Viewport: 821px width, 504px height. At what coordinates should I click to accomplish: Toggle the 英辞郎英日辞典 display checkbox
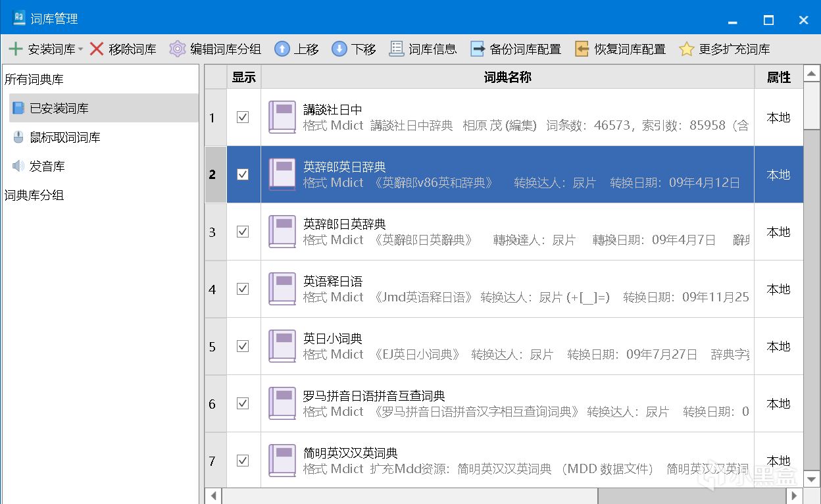(243, 174)
